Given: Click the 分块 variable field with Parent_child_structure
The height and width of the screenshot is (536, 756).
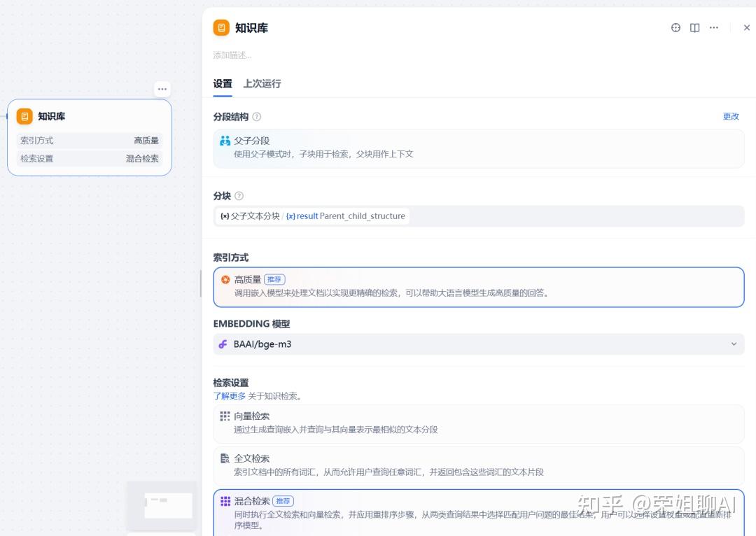Looking at the screenshot, I should click(x=478, y=216).
